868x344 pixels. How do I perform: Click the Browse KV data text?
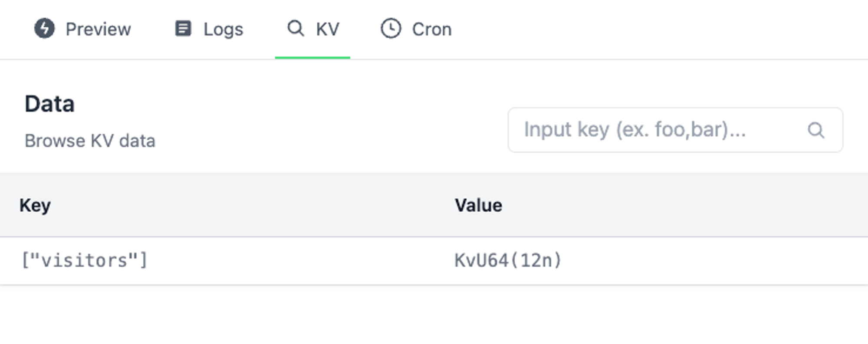click(91, 140)
